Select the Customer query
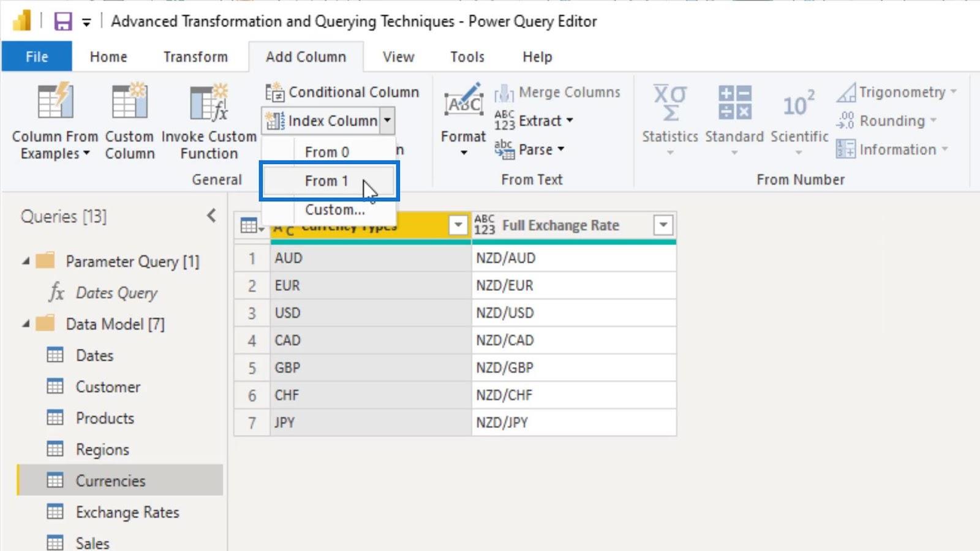980x551 pixels. pyautogui.click(x=108, y=386)
